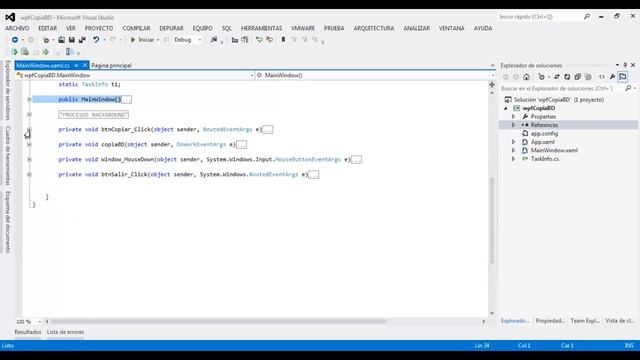This screenshot has width=640, height=360.
Task: Expand the btnSalir_Click method outline
Action: tap(29, 175)
